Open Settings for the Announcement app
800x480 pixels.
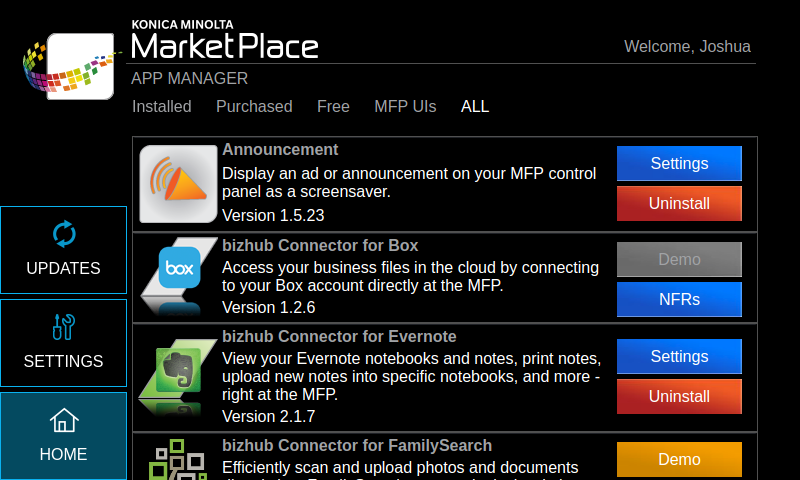[x=679, y=163]
